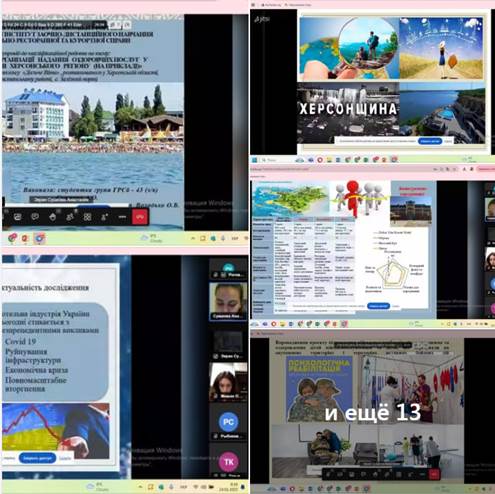Toggle tile view in the resort-slide meeting toolbar
The width and height of the screenshot is (495, 494).
tap(87, 217)
